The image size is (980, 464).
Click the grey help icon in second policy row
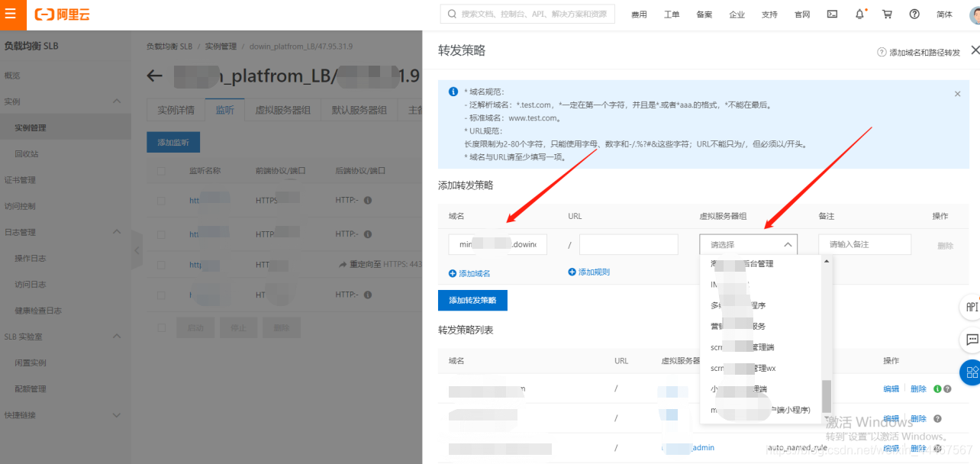point(937,418)
